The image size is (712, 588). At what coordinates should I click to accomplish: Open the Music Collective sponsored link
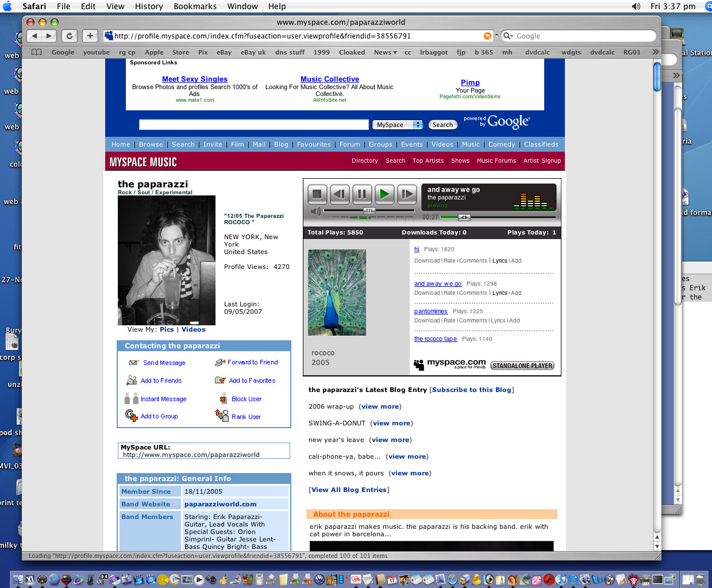[x=330, y=79]
